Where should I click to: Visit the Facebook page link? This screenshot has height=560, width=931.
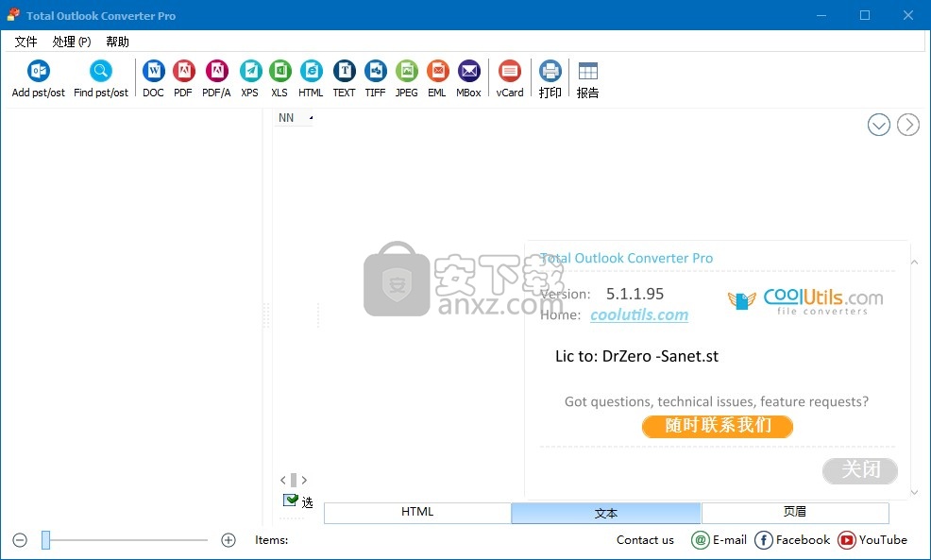[792, 540]
